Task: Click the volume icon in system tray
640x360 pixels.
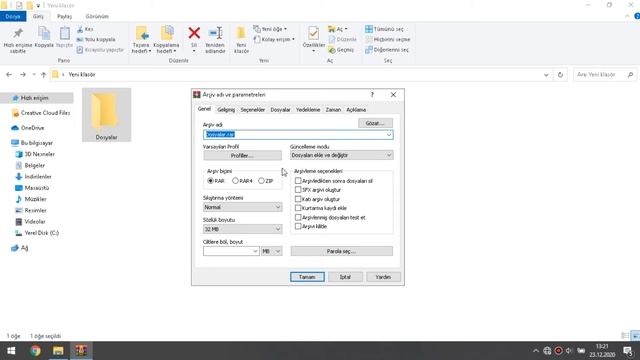Action: click(569, 351)
